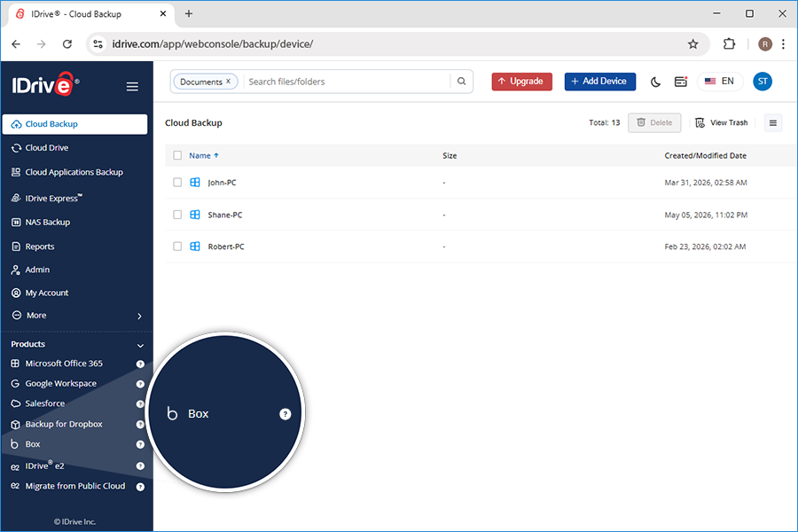
Task: Open help icon for Salesforce
Action: tap(140, 403)
